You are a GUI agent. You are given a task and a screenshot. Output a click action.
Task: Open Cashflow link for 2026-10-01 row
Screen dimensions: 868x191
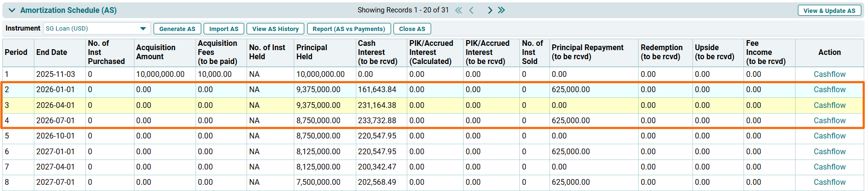coord(829,136)
